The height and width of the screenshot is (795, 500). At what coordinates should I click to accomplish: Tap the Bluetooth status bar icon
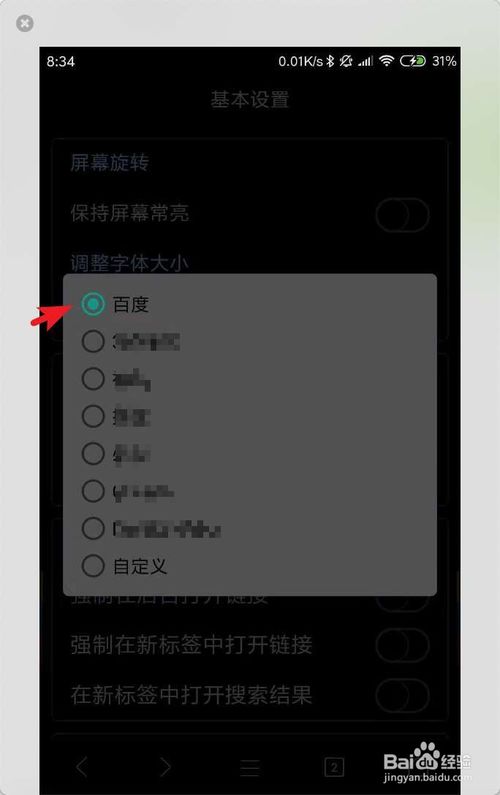click(x=330, y=61)
